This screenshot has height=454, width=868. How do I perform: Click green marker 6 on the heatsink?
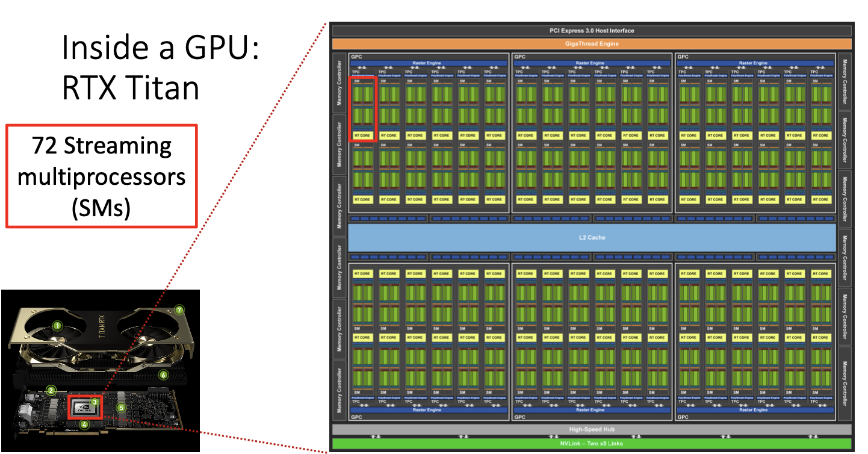(x=163, y=375)
